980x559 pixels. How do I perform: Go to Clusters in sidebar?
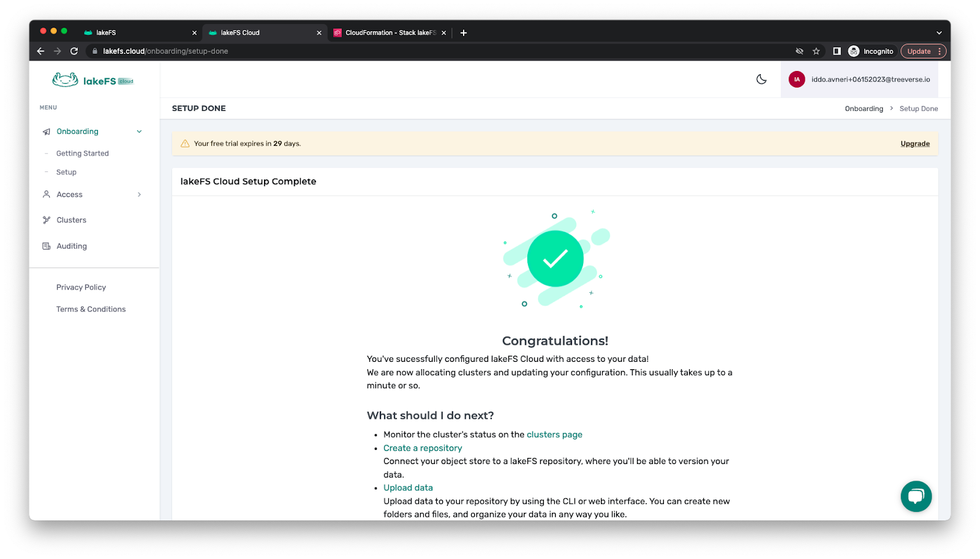pos(72,220)
